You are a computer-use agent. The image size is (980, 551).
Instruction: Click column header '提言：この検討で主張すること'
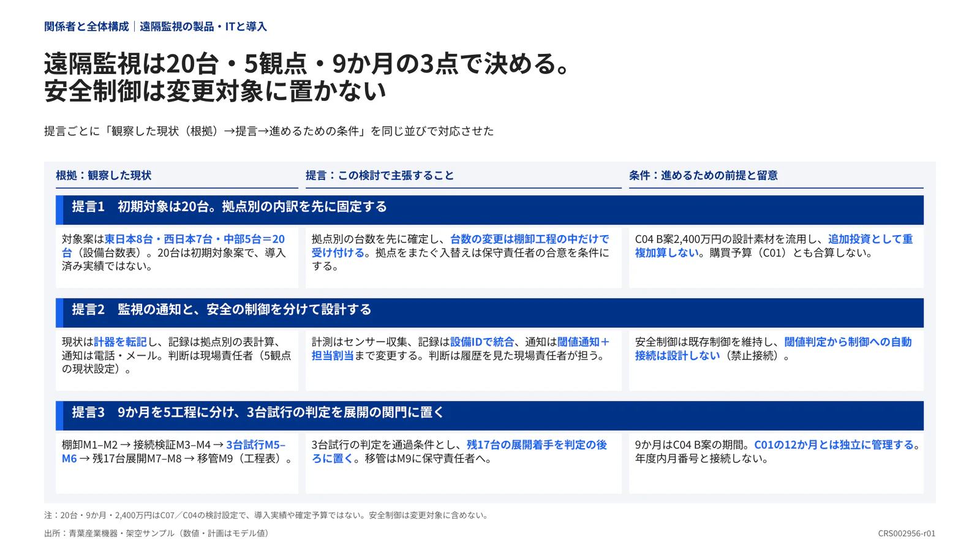(x=380, y=175)
